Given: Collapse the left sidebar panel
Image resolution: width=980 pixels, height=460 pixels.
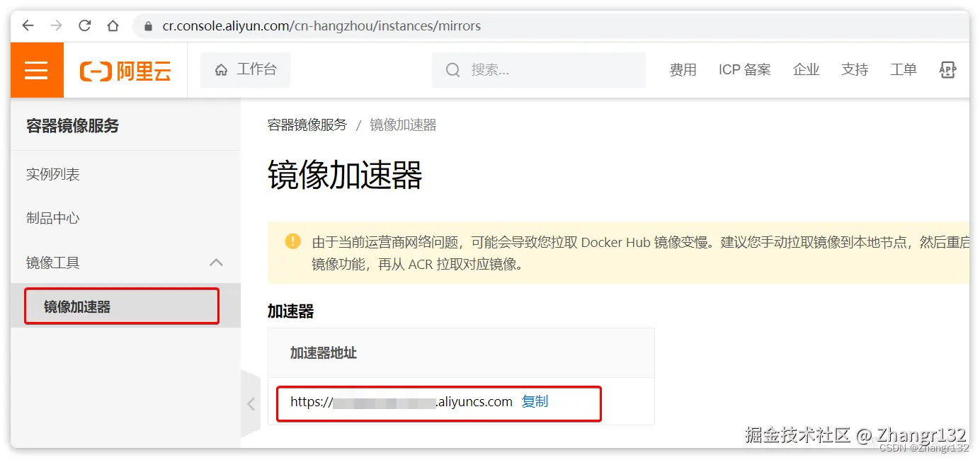Looking at the screenshot, I should click(x=251, y=403).
